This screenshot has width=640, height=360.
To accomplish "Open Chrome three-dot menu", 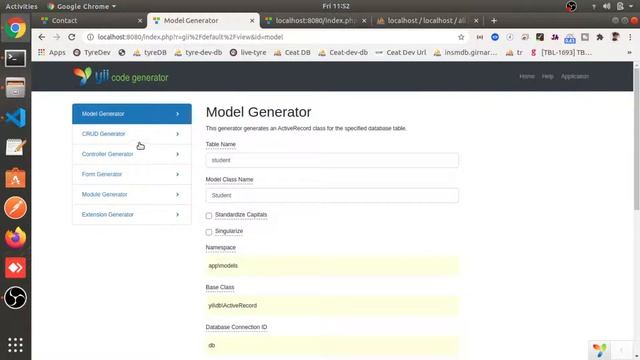I will point(630,37).
